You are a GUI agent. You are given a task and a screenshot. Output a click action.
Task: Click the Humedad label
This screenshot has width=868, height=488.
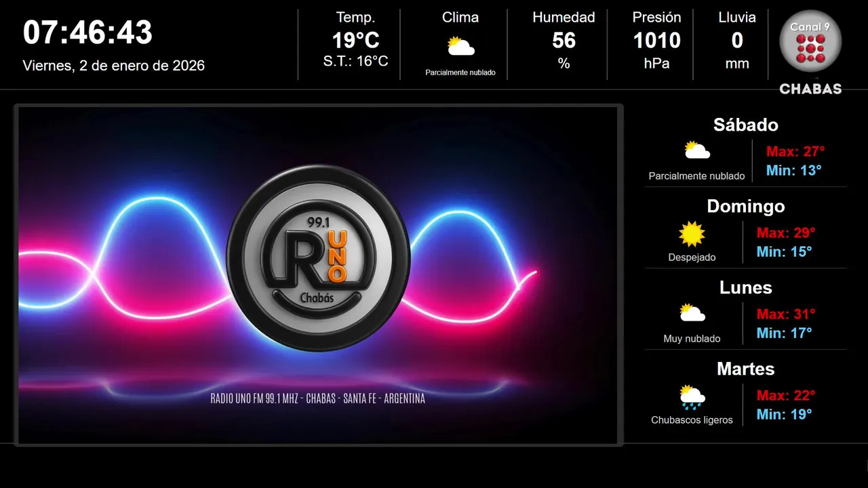click(564, 18)
